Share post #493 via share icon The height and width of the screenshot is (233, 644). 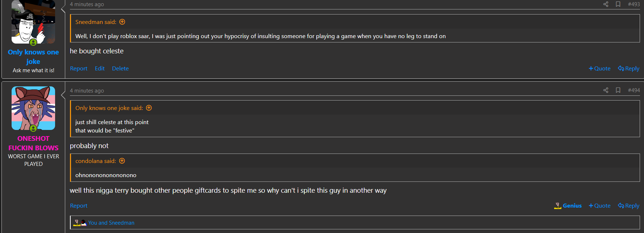tap(606, 4)
